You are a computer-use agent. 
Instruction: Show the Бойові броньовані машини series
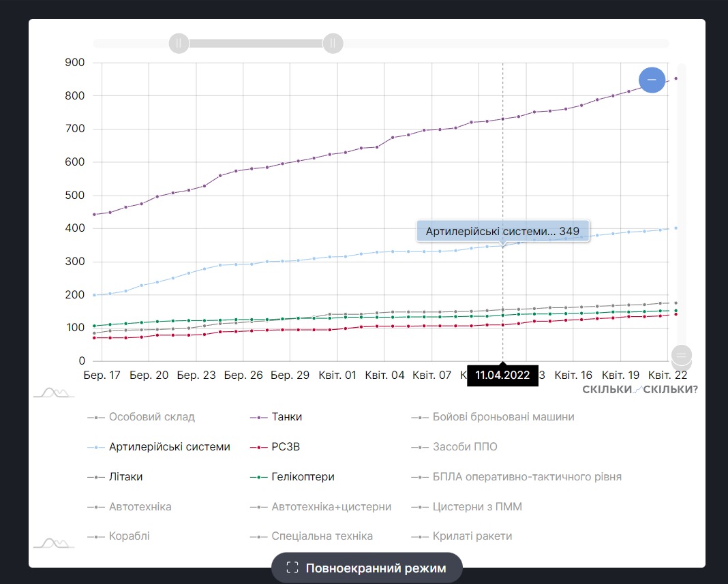click(503, 417)
